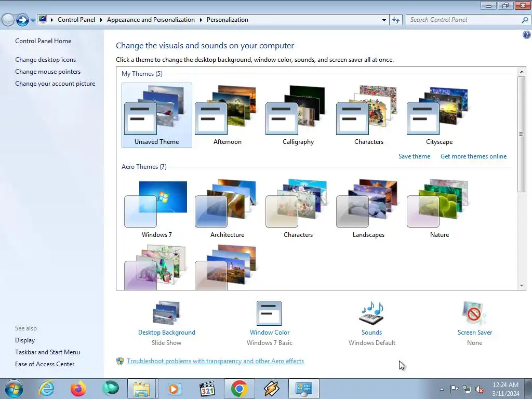This screenshot has width=532, height=399.
Task: Click Change your account picture link
Action: coord(55,84)
